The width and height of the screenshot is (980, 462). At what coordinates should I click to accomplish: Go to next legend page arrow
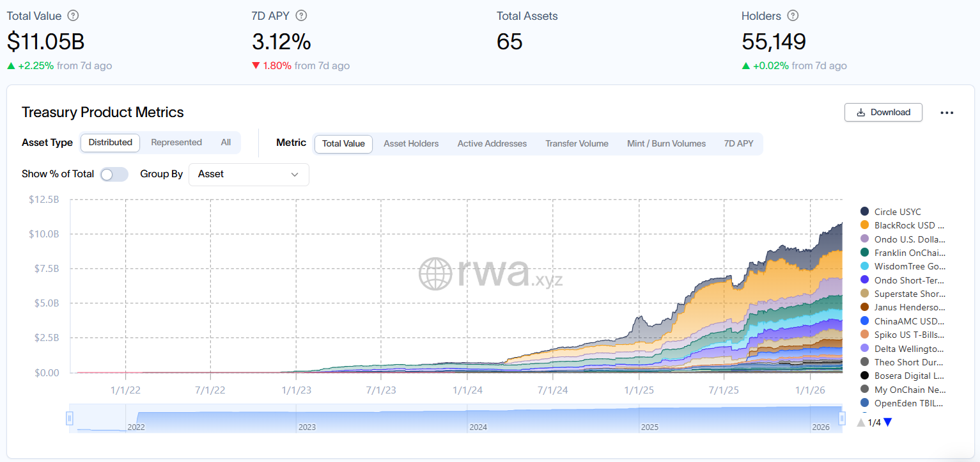click(x=887, y=422)
